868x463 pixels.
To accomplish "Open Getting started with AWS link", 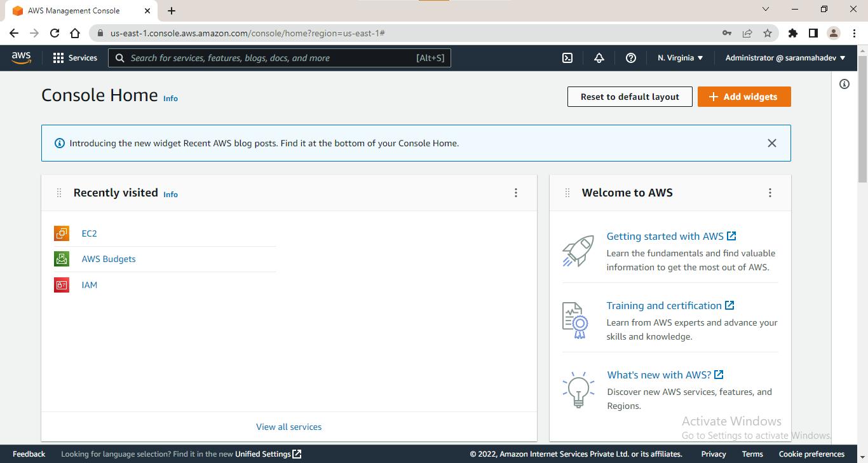I will (671, 236).
